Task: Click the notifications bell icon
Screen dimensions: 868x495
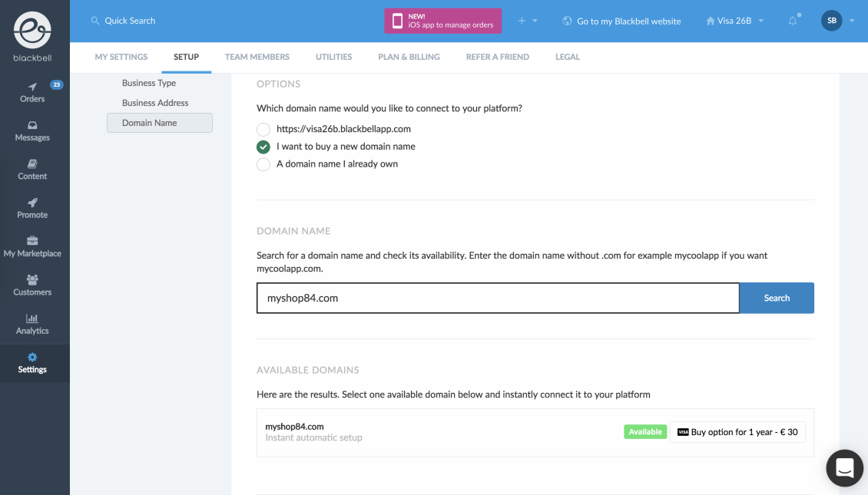Action: pyautogui.click(x=793, y=21)
